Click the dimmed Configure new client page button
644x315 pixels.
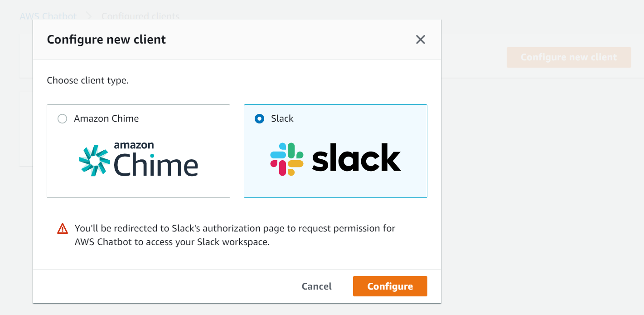tap(568, 58)
